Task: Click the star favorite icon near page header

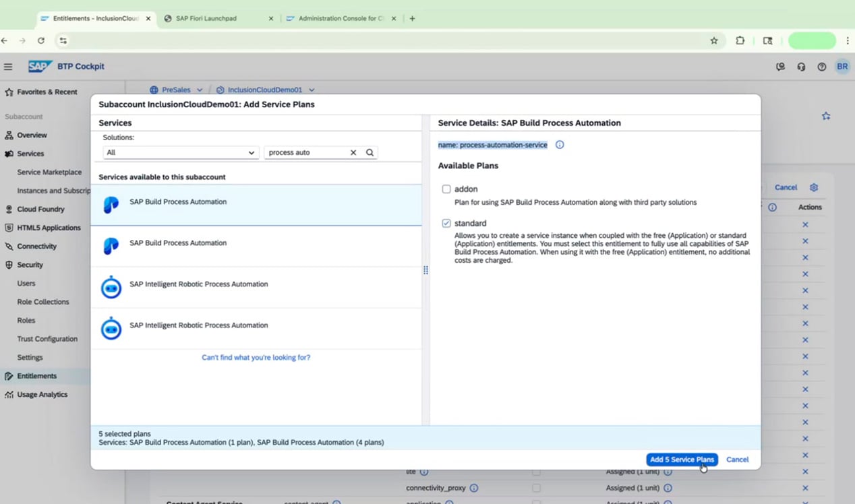Action: click(826, 116)
